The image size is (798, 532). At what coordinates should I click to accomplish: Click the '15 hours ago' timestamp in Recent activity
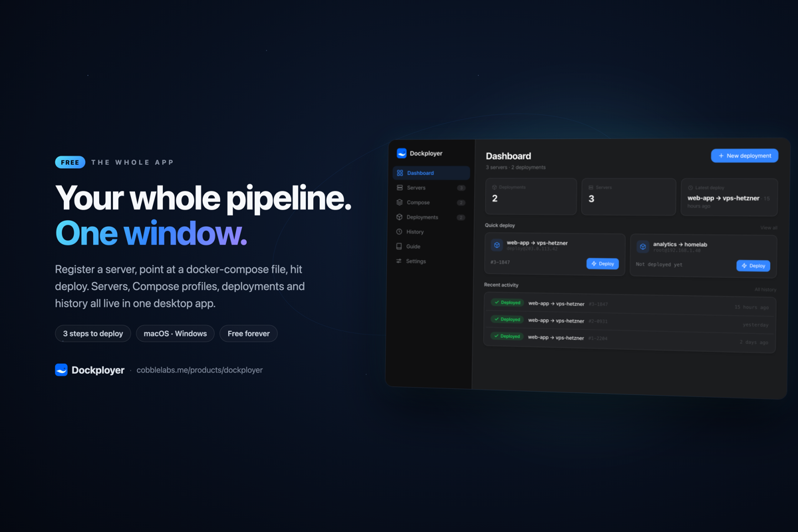click(x=751, y=307)
